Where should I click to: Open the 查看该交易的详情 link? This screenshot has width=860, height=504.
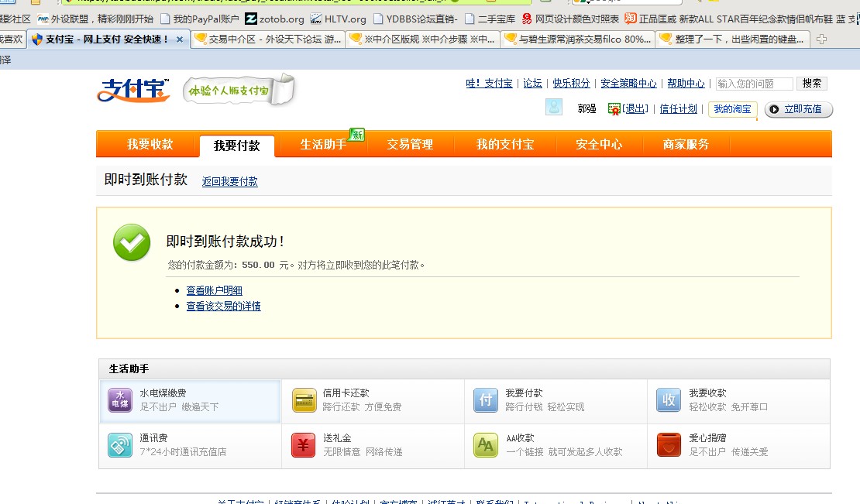click(223, 306)
